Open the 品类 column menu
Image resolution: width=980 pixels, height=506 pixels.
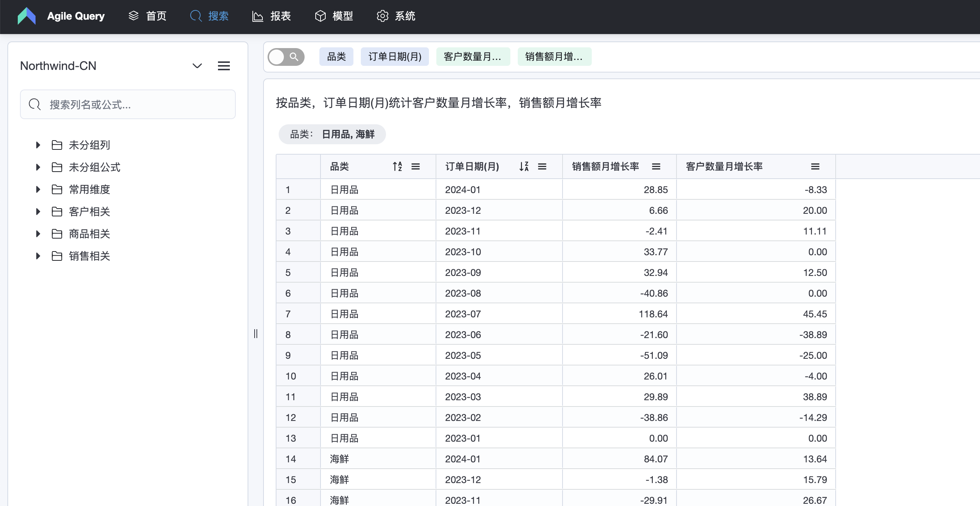tap(416, 166)
